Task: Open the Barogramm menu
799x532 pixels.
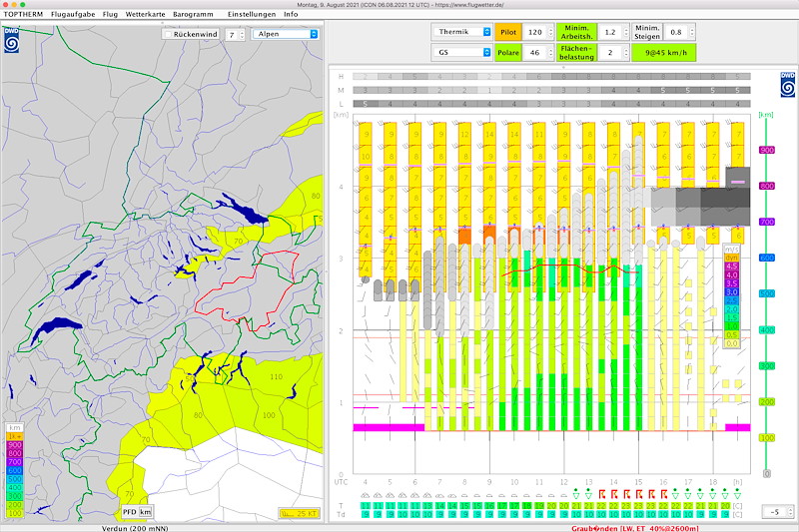Action: coord(193,14)
